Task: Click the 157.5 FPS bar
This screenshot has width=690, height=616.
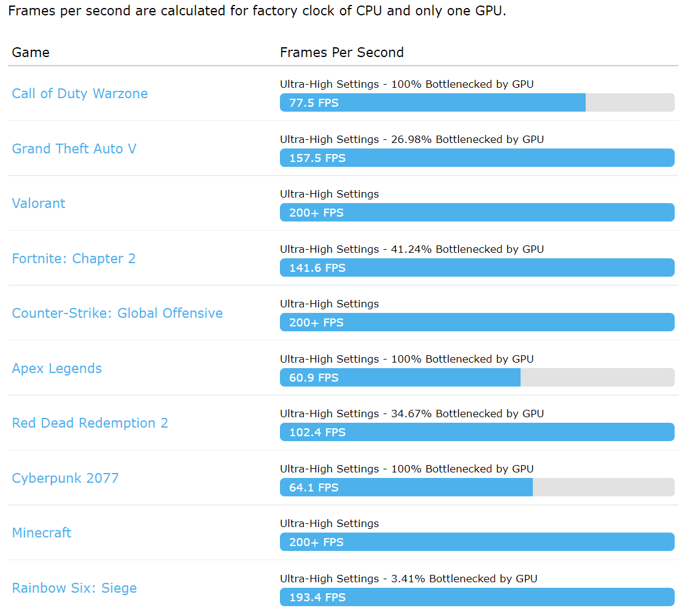Action: (477, 158)
